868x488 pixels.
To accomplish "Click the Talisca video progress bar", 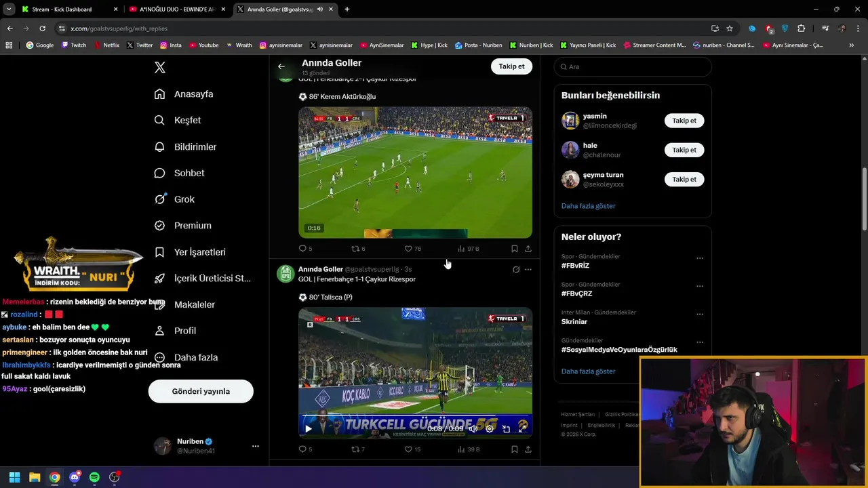I will pyautogui.click(x=415, y=415).
